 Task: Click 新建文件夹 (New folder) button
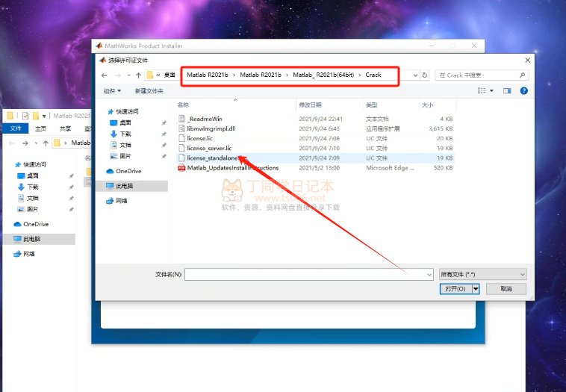(149, 91)
